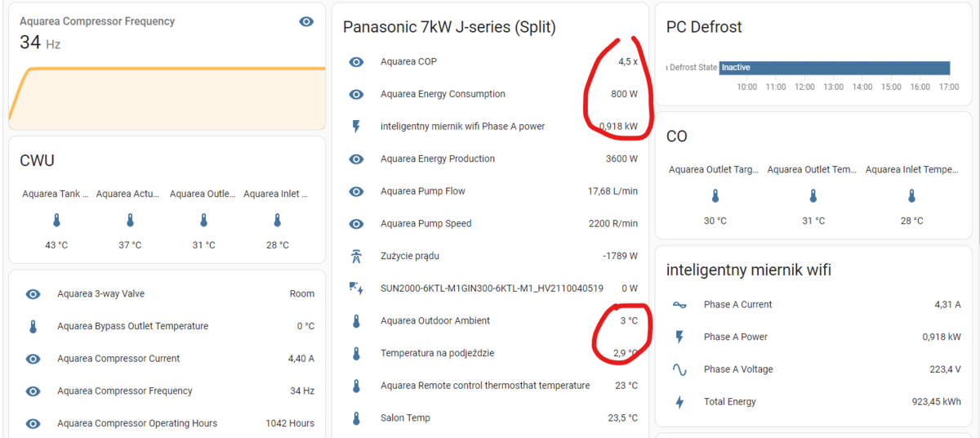Click the transmission tower icon for Zużycie prądu
This screenshot has height=438, width=980.
pos(356,256)
